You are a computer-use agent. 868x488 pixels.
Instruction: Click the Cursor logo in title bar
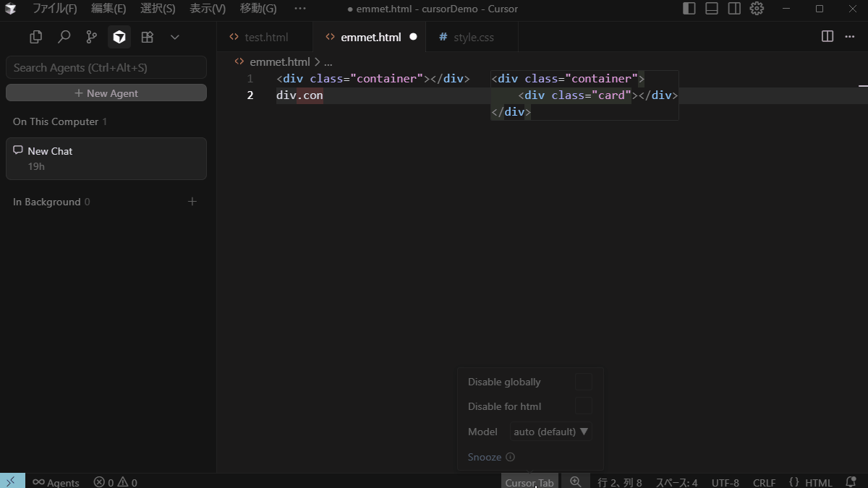tap(11, 9)
